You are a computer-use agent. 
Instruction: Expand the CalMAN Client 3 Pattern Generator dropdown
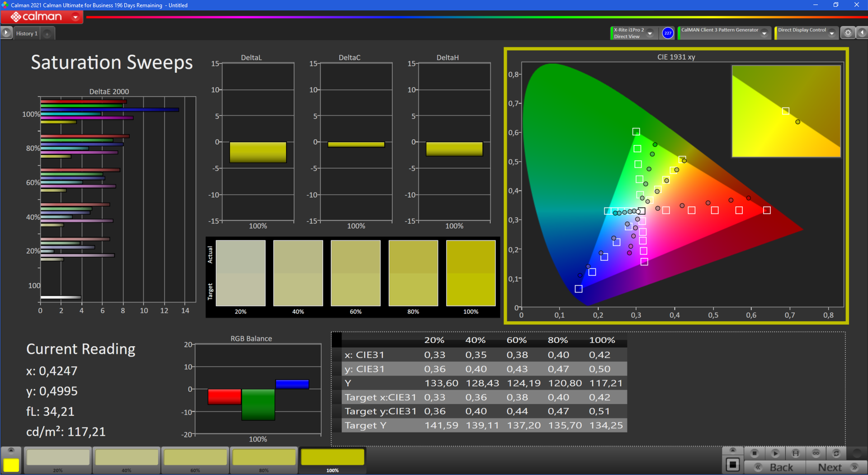click(764, 33)
